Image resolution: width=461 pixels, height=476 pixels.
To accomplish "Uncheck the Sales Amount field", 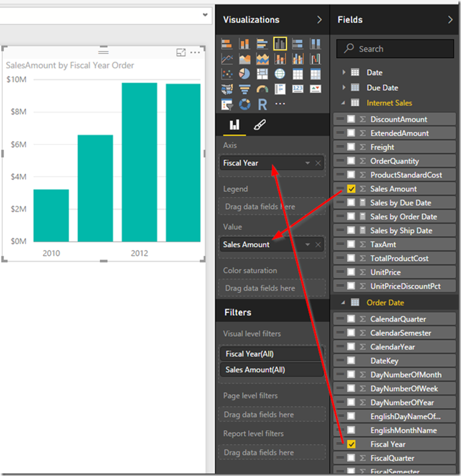I will [351, 189].
